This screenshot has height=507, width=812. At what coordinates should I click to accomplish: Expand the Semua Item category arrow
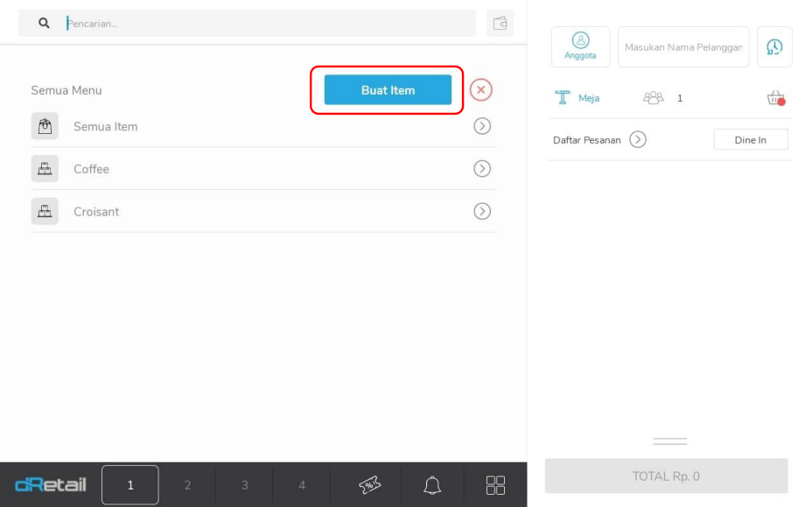point(481,126)
